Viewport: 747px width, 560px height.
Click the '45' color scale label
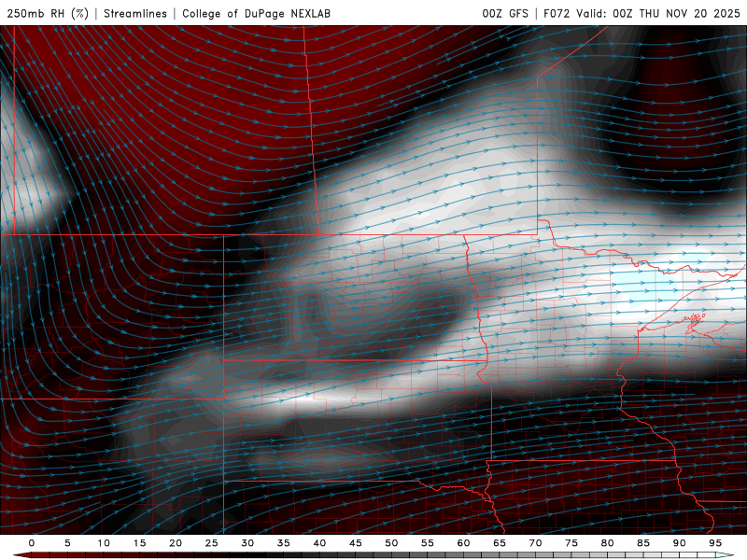(x=356, y=543)
